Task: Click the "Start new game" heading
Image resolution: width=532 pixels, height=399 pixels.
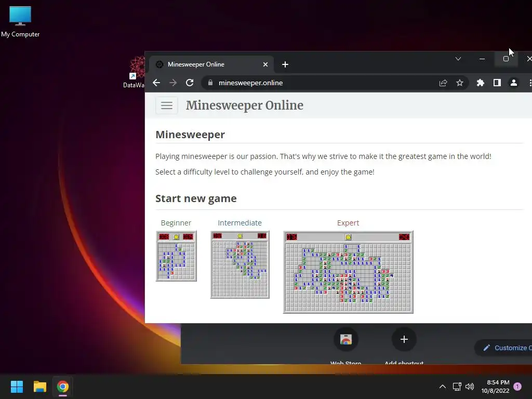Action: [x=196, y=198]
